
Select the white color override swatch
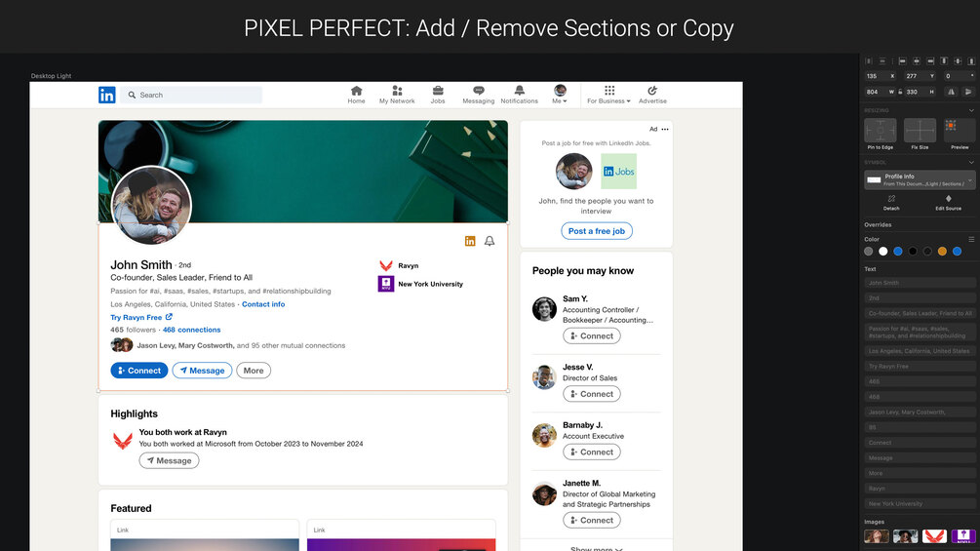883,252
